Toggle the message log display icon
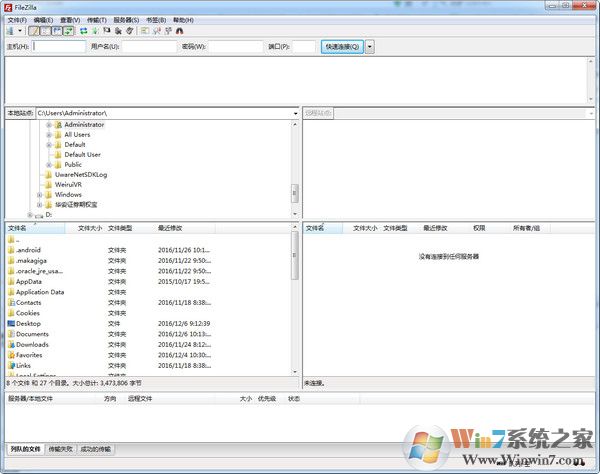Image resolution: width=600 pixels, height=474 pixels. point(34,31)
